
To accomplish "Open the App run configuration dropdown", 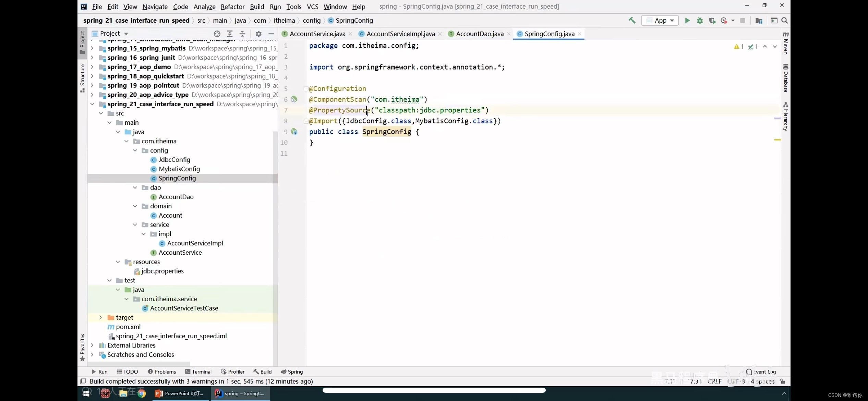I will click(x=660, y=21).
